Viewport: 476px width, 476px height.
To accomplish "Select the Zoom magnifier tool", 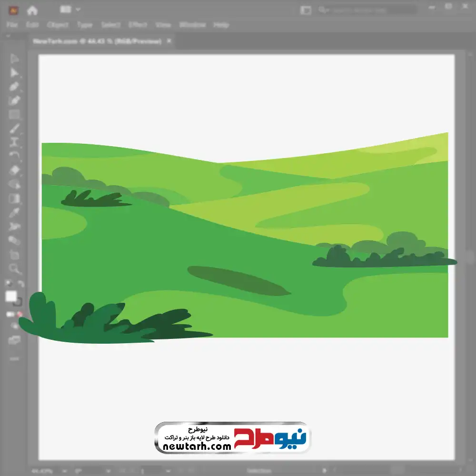I will 14,268.
